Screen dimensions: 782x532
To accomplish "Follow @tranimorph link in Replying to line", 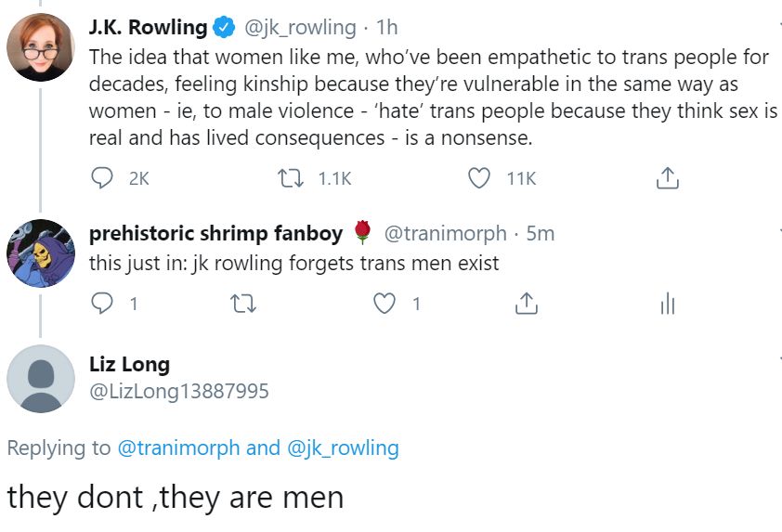I will click(x=178, y=448).
